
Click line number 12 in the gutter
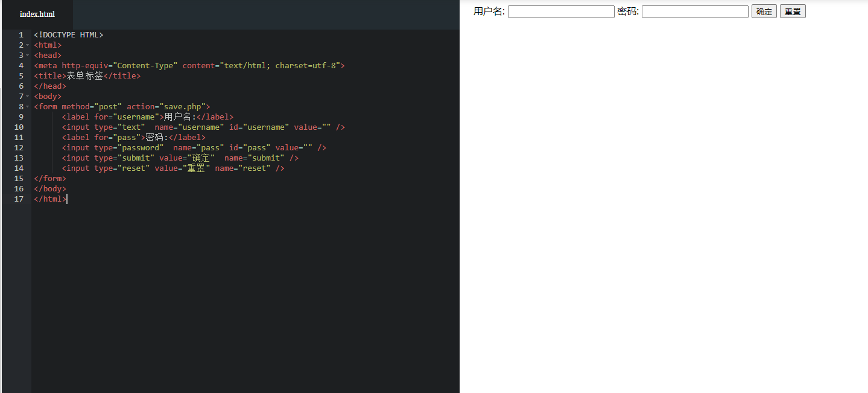tap(19, 148)
